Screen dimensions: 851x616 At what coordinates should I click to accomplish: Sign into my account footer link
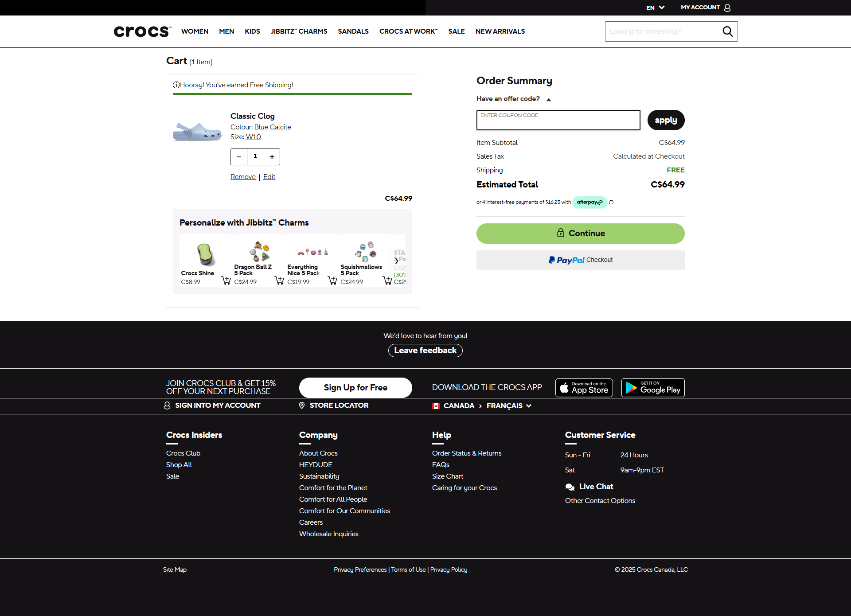212,405
